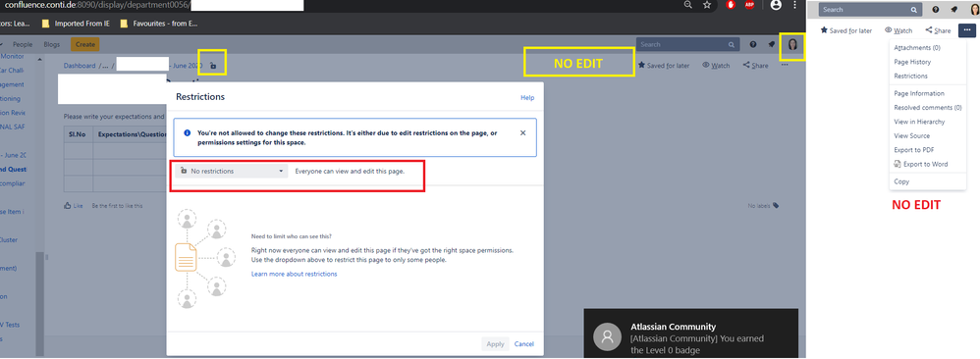Click Share in the main window page toolbar

tap(756, 65)
